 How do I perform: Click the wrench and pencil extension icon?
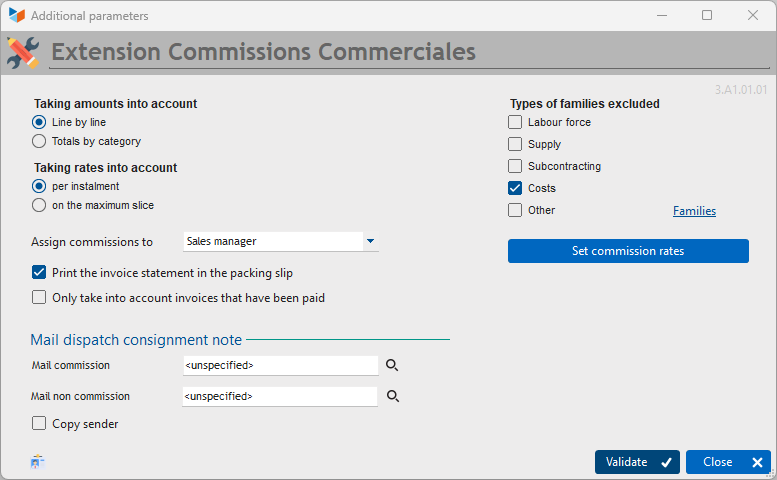(23, 53)
